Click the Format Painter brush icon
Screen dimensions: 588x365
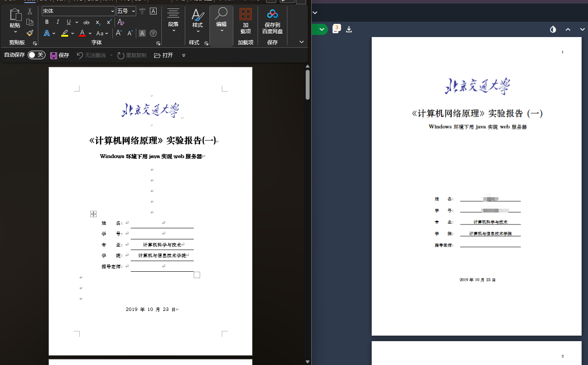point(30,33)
